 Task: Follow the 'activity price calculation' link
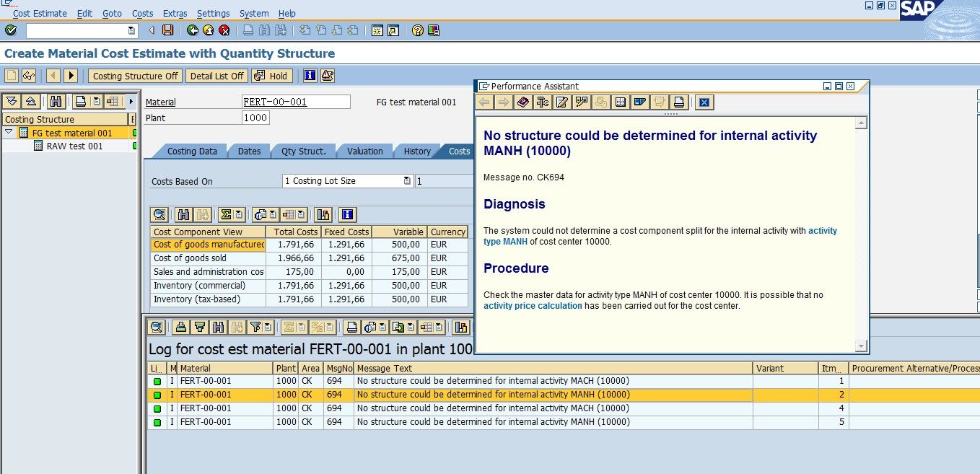click(533, 306)
